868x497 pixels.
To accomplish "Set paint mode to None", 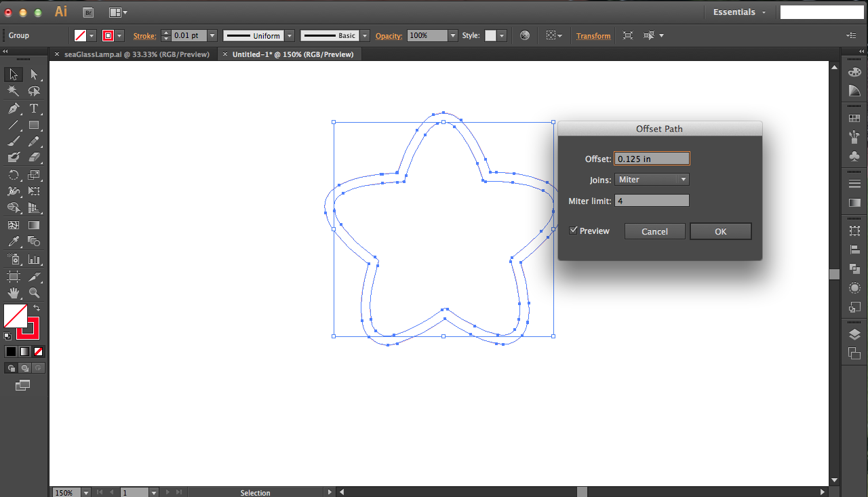I will (x=39, y=351).
